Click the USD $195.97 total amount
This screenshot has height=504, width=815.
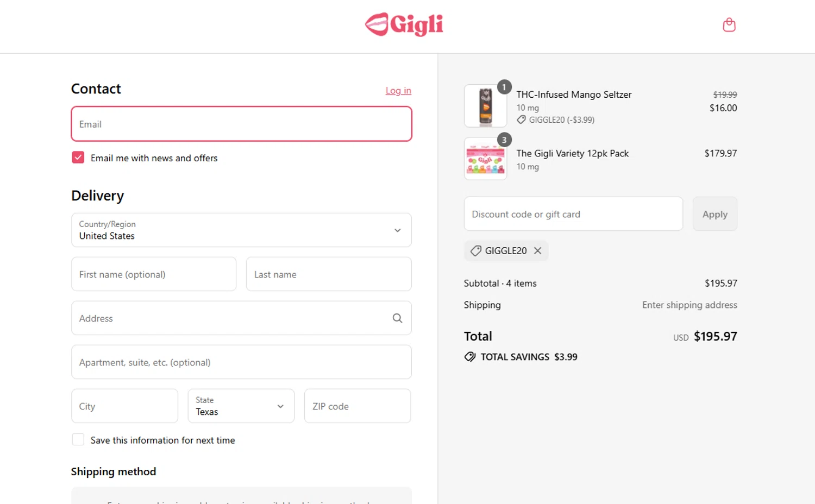[705, 337]
